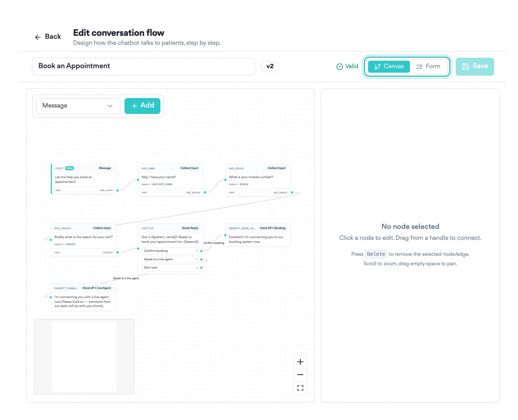Click the canvas minimap
This screenshot has height=420, width=518.
(x=84, y=357)
